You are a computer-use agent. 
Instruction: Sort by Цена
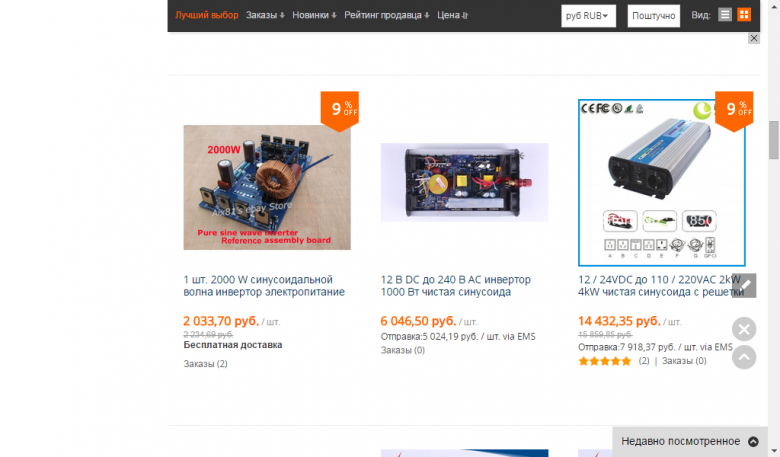click(452, 15)
